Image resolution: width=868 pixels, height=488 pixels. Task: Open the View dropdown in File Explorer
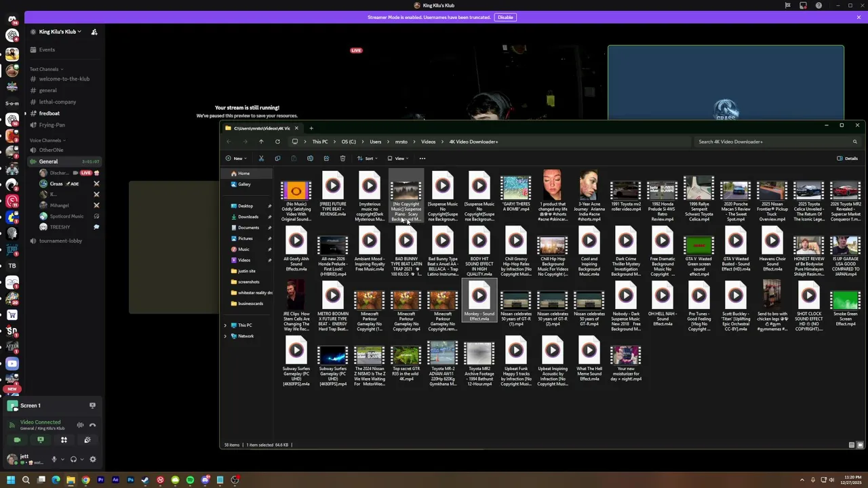(x=398, y=158)
